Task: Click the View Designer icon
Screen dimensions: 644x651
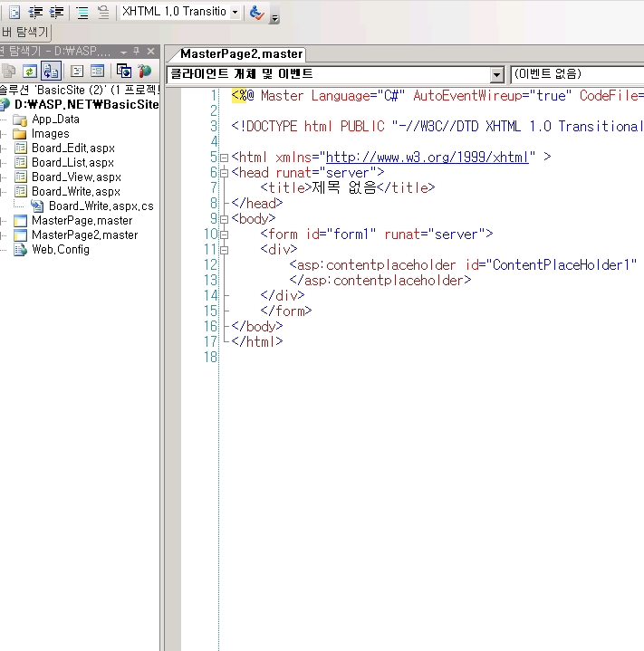Action: (x=98, y=71)
